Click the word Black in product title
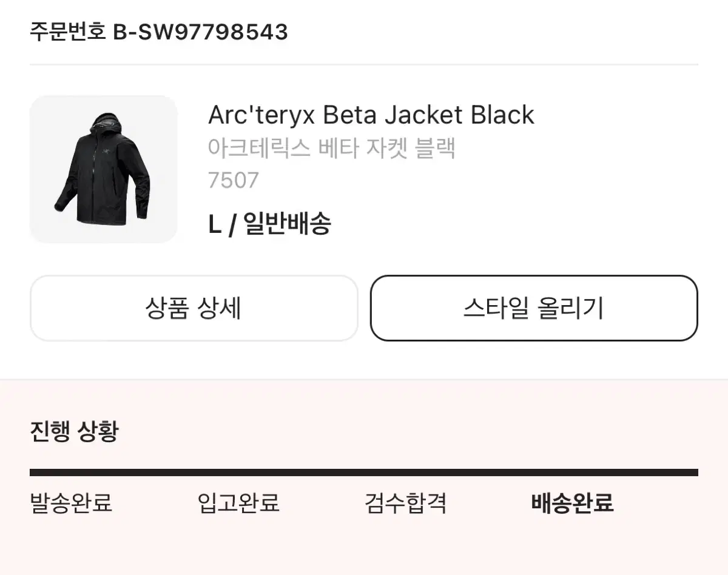Screen dimensions: 728x575 pyautogui.click(x=503, y=115)
